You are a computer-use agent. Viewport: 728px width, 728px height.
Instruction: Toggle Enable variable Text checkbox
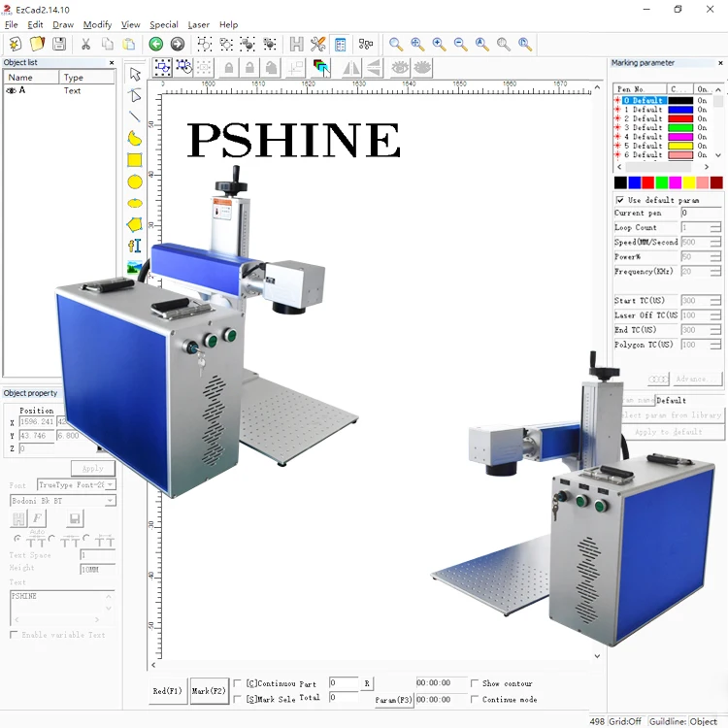point(14,634)
